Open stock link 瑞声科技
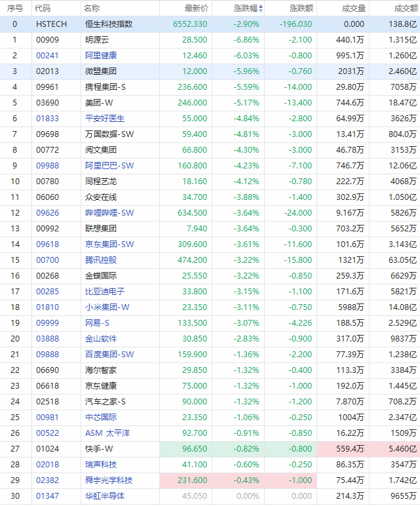Image resolution: width=420 pixels, height=506 pixels. [101, 465]
